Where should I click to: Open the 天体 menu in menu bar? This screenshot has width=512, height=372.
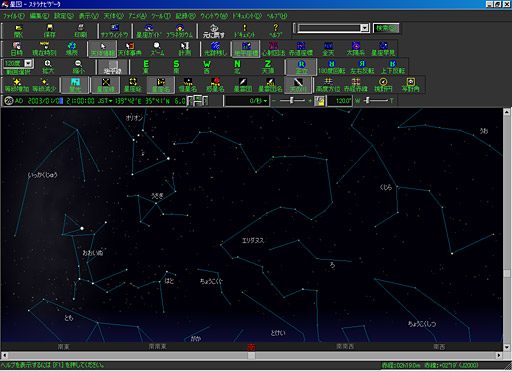click(113, 16)
